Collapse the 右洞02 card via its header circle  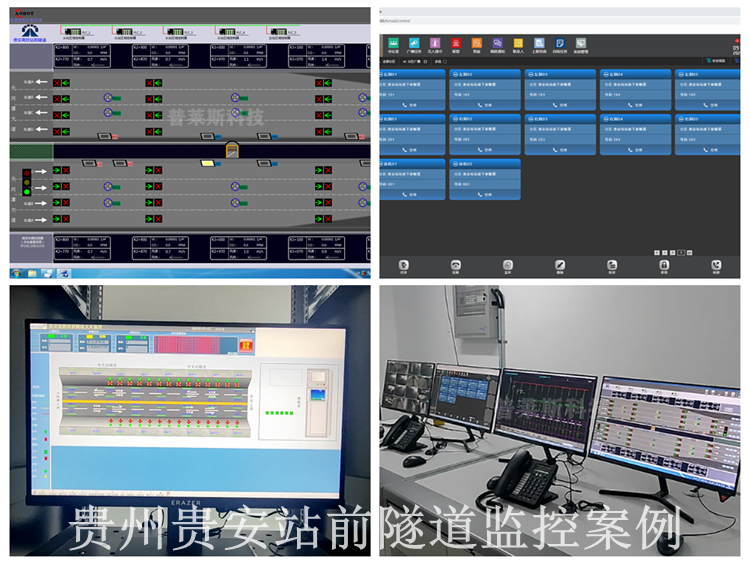pos(456,119)
